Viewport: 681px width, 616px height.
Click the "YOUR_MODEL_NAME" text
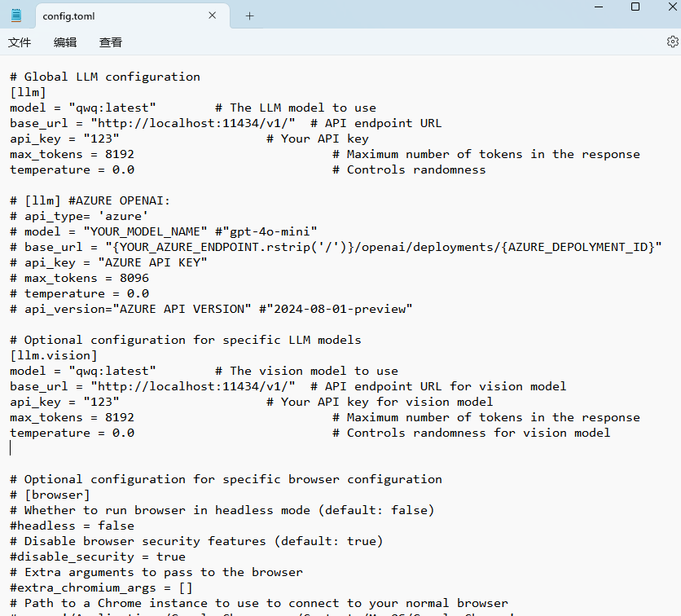tap(145, 231)
